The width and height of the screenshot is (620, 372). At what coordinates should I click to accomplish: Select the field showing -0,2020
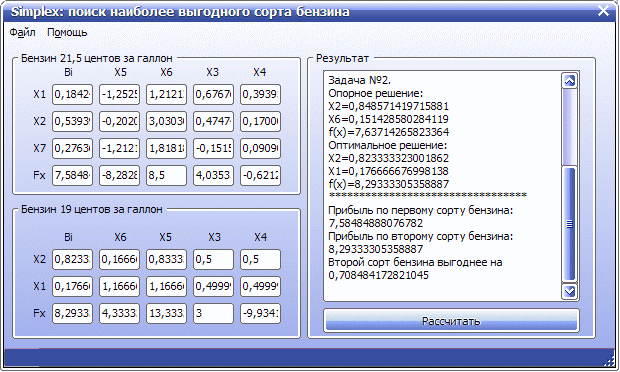[119, 121]
